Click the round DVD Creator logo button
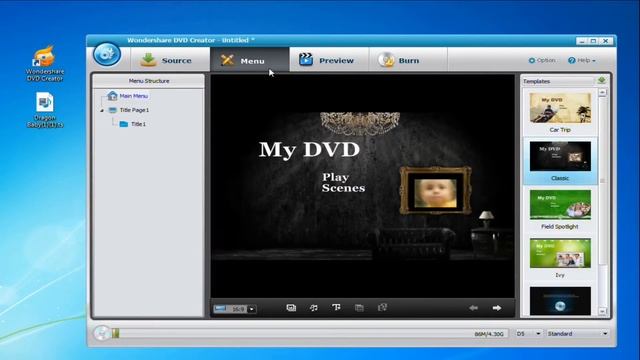Image resolution: width=640 pixels, height=360 pixels. 107,54
